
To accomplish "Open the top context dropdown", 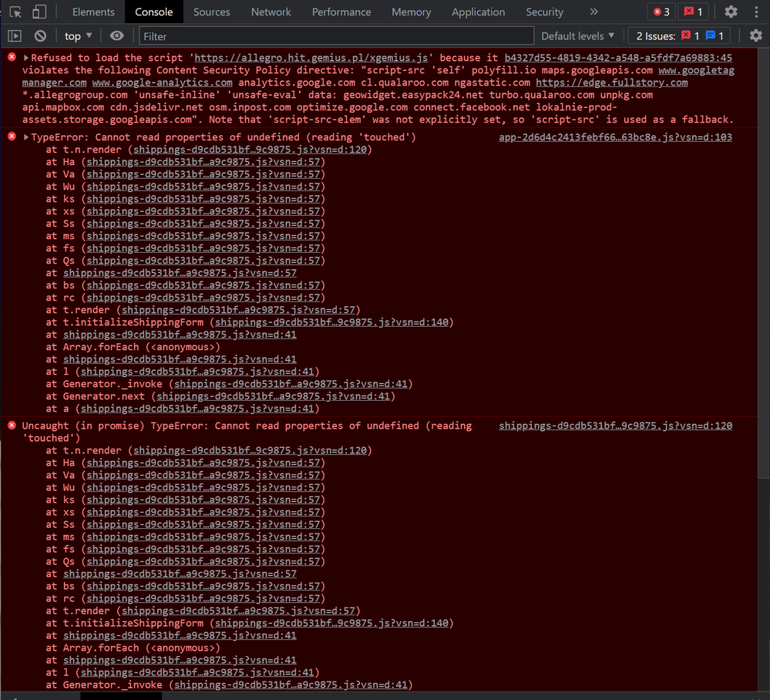I will coord(78,36).
